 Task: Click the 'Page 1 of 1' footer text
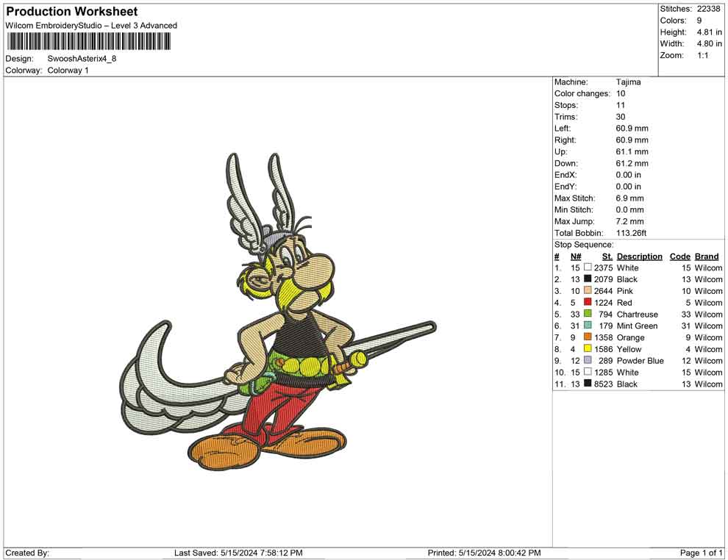701,553
